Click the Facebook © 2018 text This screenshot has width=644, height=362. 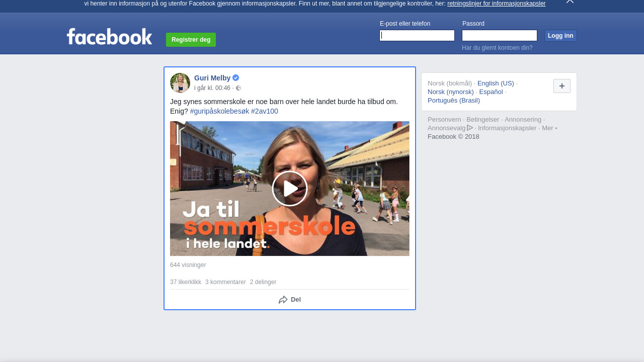coord(453,137)
